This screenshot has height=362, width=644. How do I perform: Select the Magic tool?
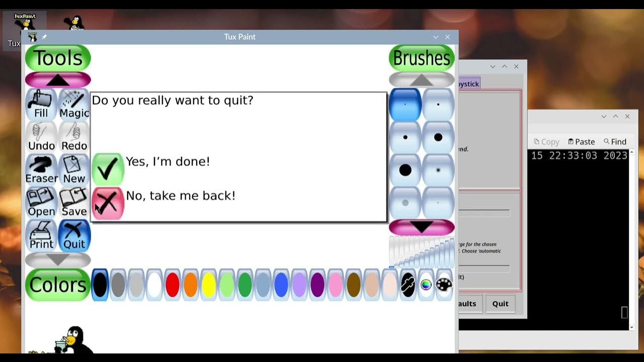74,105
